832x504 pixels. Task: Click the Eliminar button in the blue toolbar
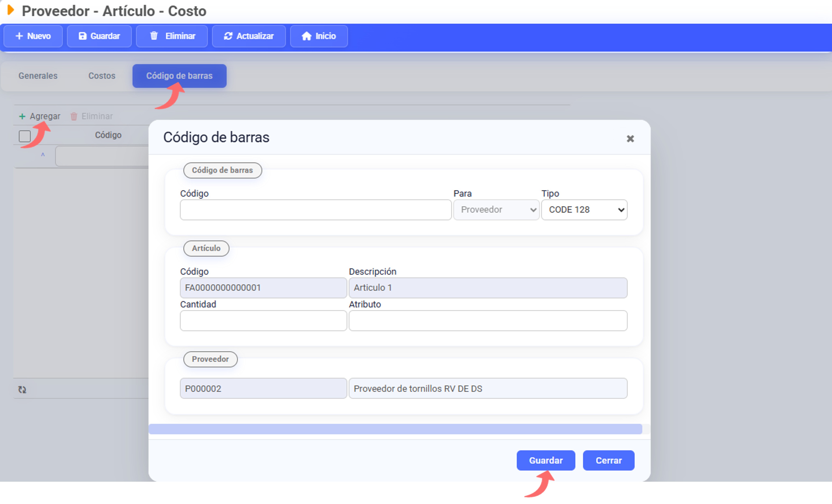coord(172,36)
